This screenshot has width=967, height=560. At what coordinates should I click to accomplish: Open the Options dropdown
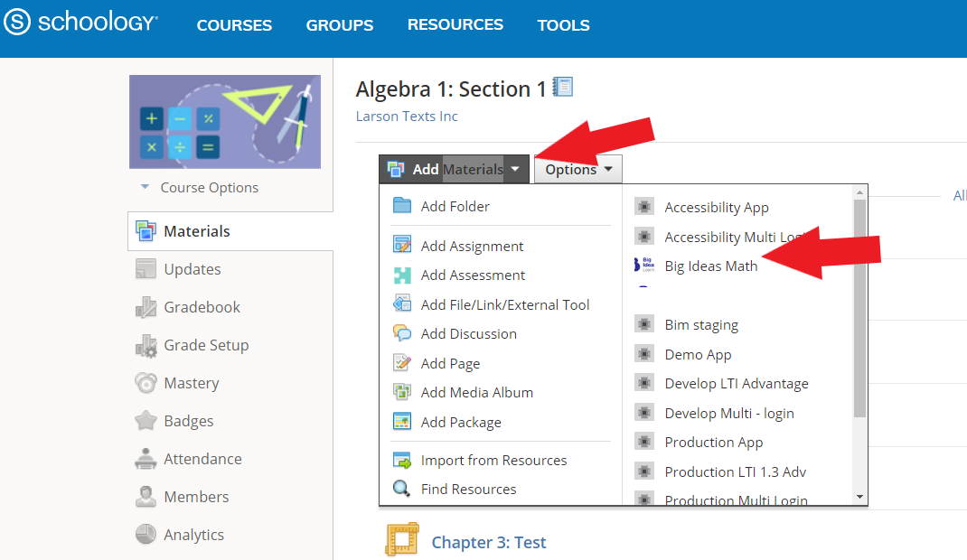tap(578, 169)
